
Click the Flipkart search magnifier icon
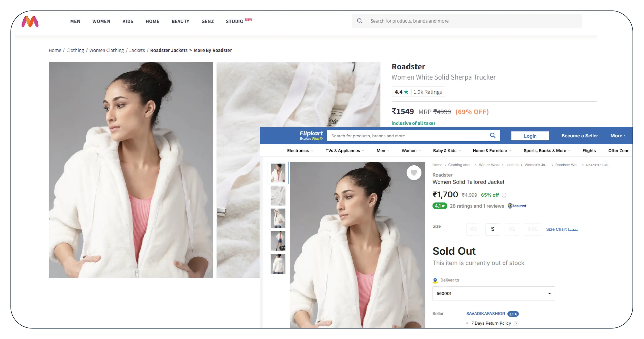tap(492, 135)
